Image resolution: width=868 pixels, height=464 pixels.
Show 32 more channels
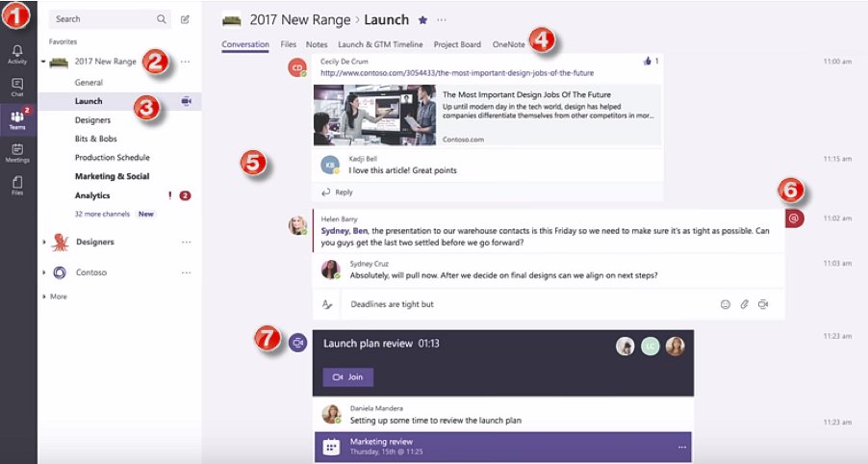pos(102,214)
